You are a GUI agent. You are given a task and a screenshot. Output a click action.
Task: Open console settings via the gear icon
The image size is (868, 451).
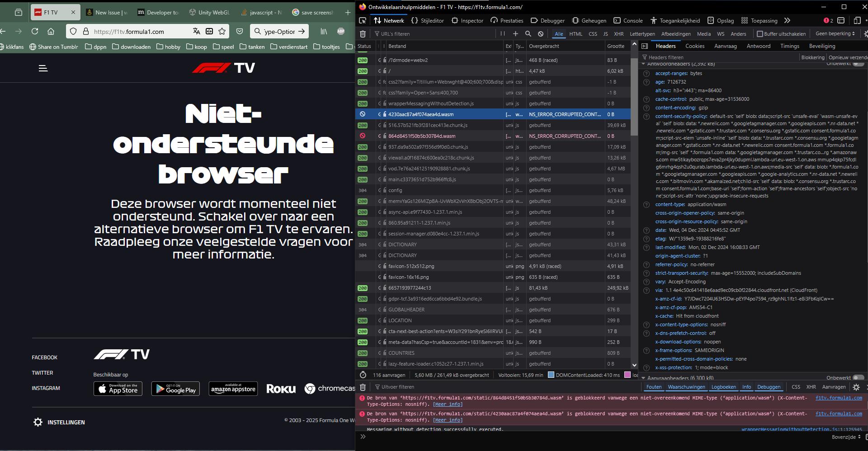tap(856, 387)
